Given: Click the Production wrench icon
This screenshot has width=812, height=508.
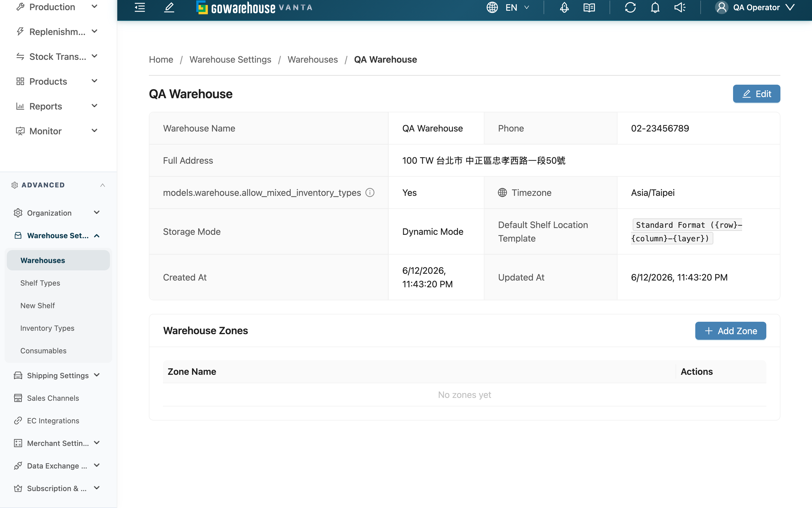Looking at the screenshot, I should click(20, 7).
